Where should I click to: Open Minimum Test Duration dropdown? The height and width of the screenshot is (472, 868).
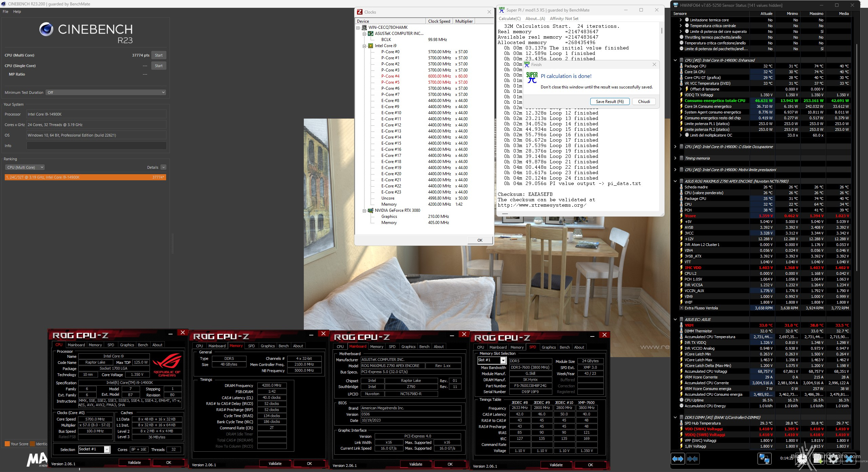(106, 93)
